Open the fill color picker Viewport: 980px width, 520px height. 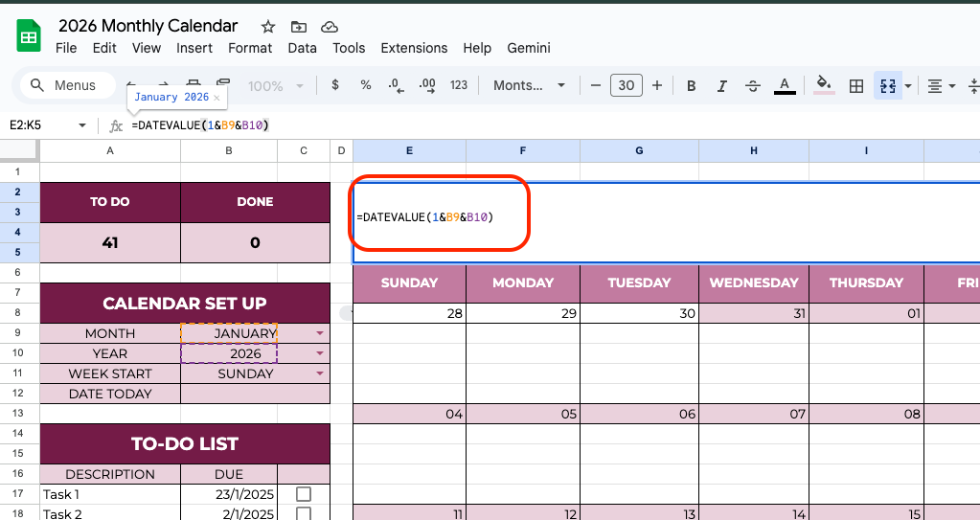tap(824, 85)
